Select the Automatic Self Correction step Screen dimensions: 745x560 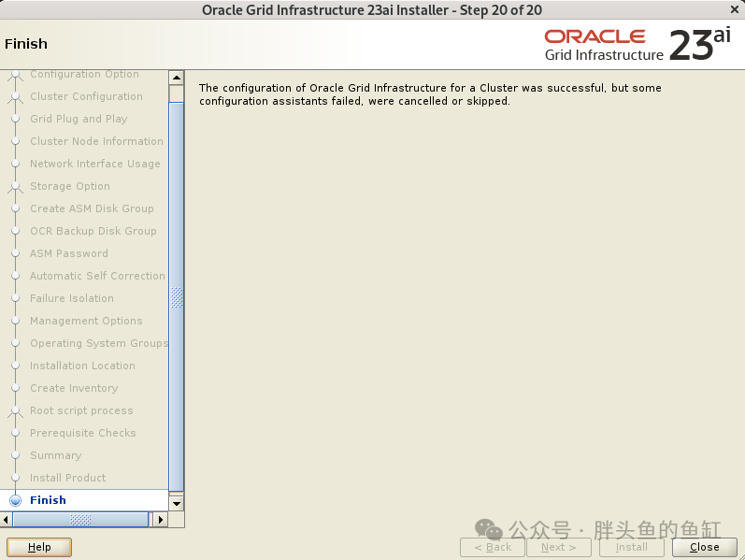pyautogui.click(x=97, y=276)
